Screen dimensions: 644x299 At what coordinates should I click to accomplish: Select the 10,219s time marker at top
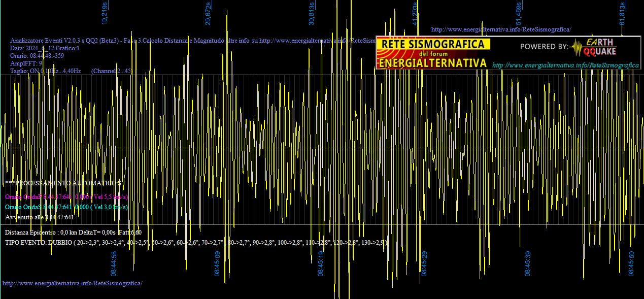click(105, 13)
